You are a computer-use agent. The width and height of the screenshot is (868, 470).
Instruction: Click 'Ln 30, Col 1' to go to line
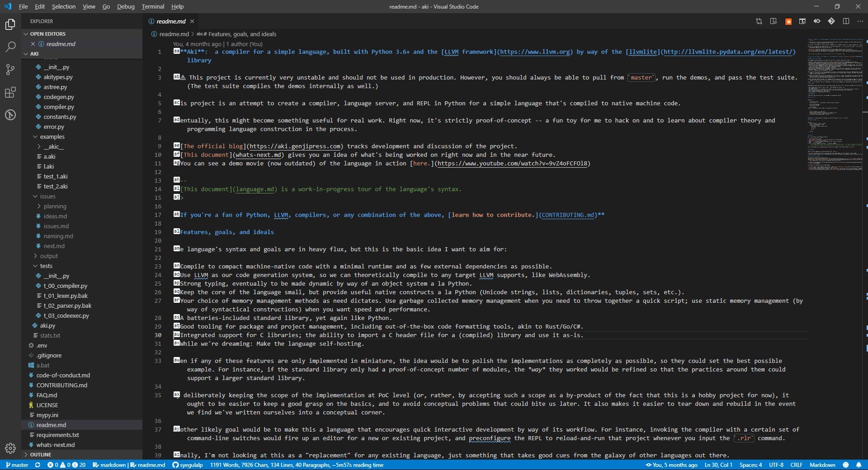click(718, 465)
